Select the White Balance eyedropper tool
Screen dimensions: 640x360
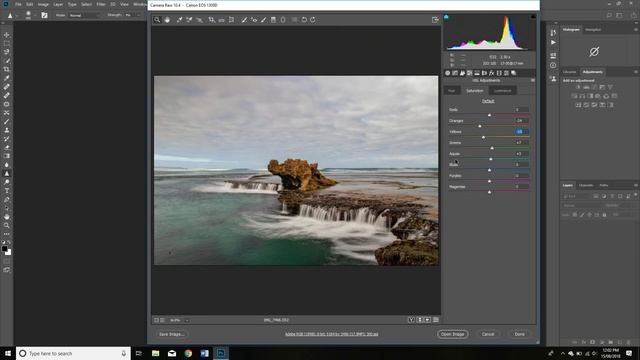click(180, 20)
